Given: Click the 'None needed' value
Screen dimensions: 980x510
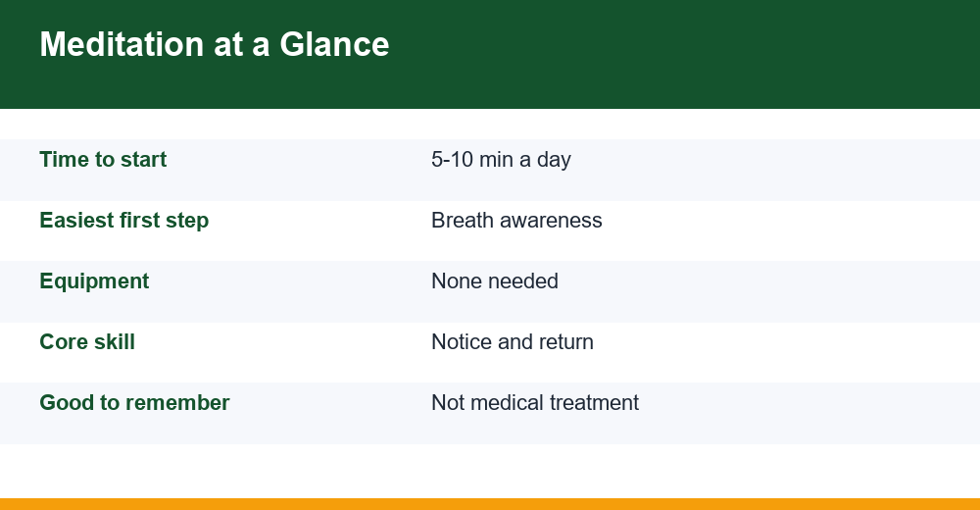Looking at the screenshot, I should [495, 280].
